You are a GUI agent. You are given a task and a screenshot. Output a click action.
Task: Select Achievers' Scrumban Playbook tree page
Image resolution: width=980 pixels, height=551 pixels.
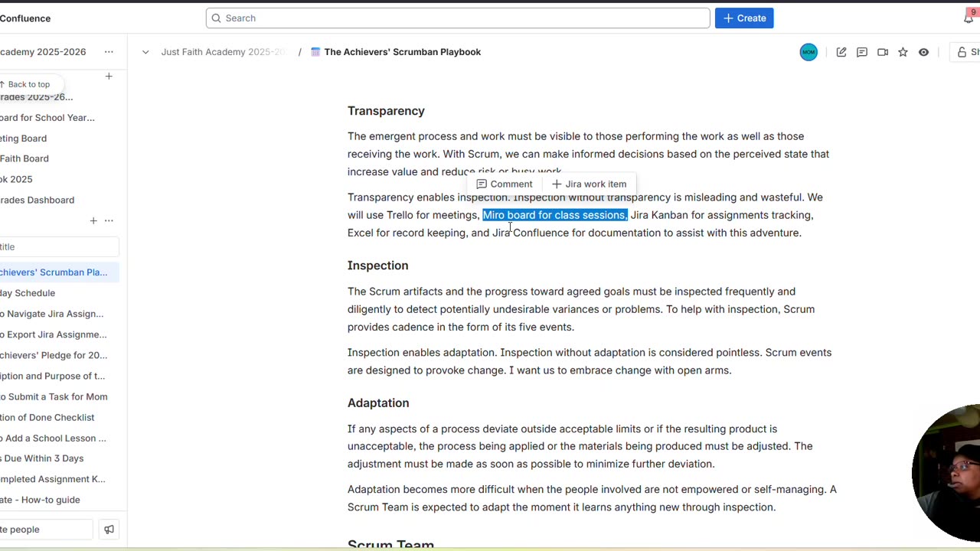click(54, 272)
